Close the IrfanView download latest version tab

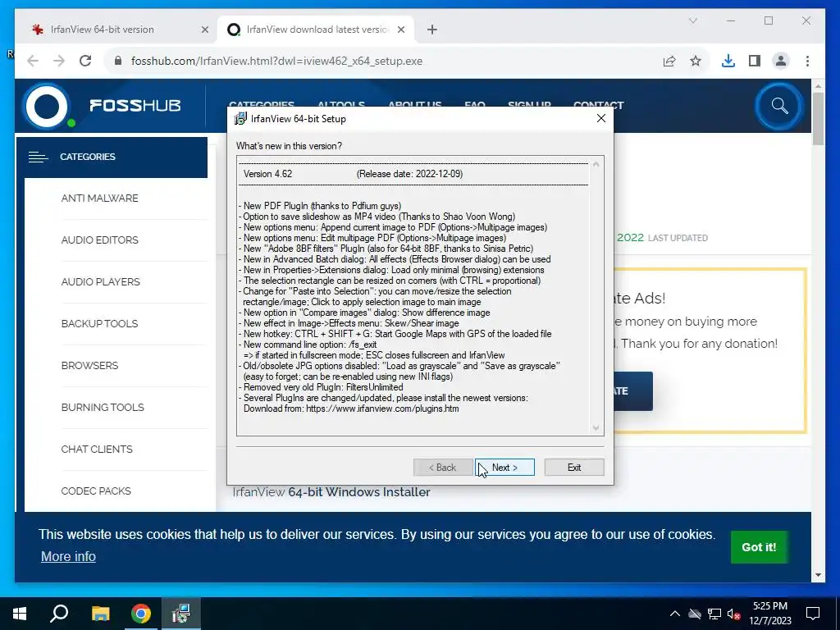pyautogui.click(x=400, y=30)
